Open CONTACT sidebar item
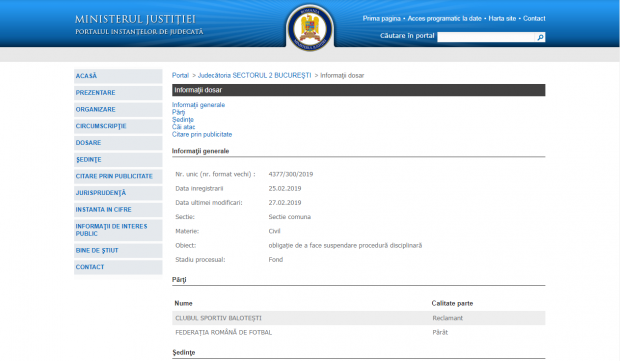This screenshot has width=620, height=361. [118, 267]
